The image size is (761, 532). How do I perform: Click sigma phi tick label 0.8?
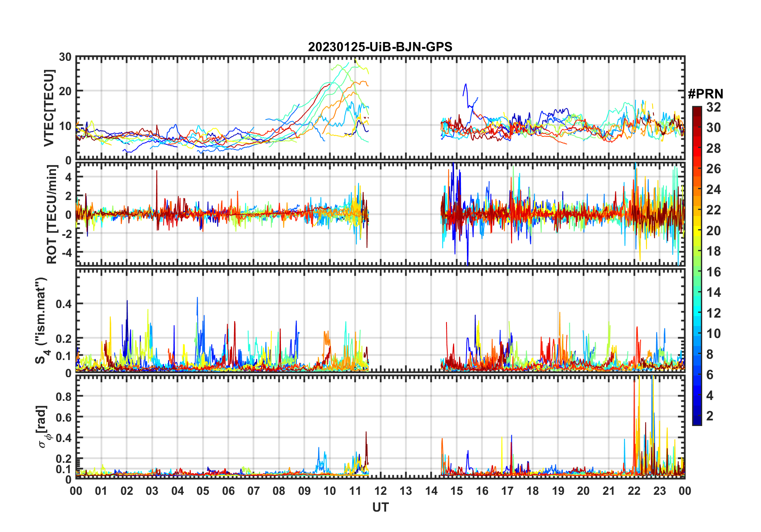[64, 396]
